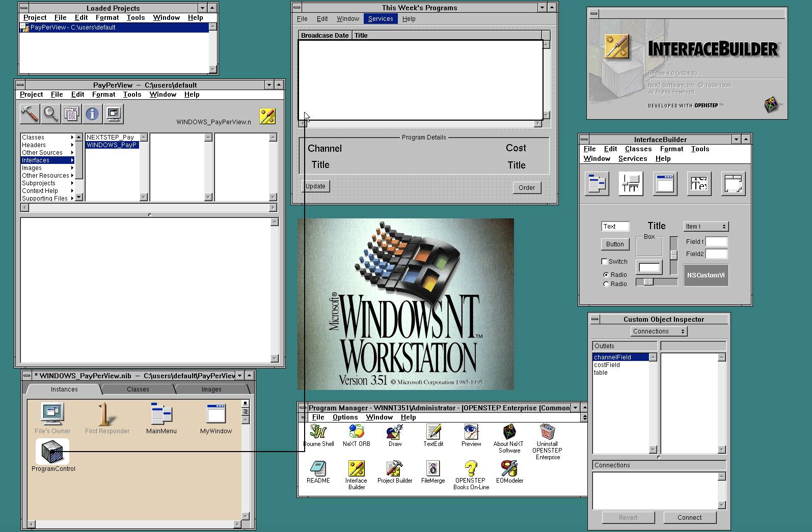The image size is (812, 532).
Task: Open the Classes menu in InterfaceBuilder window
Action: (638, 149)
